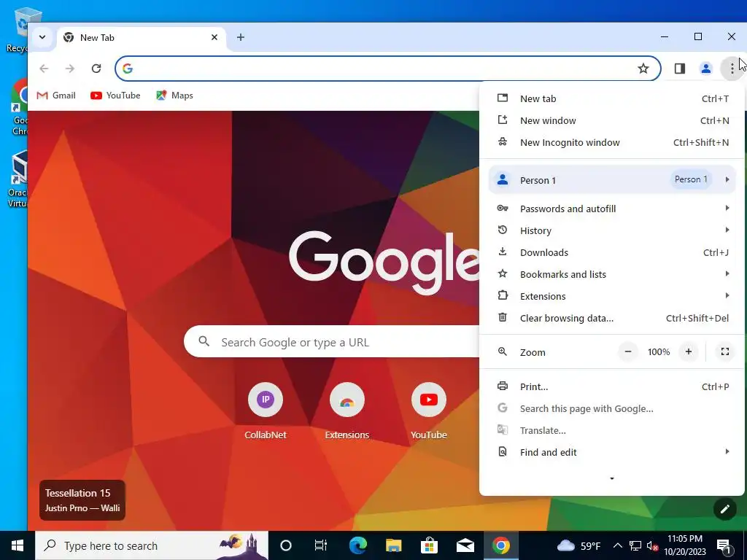Click the Tessellation 15 theme credit

coord(82,499)
